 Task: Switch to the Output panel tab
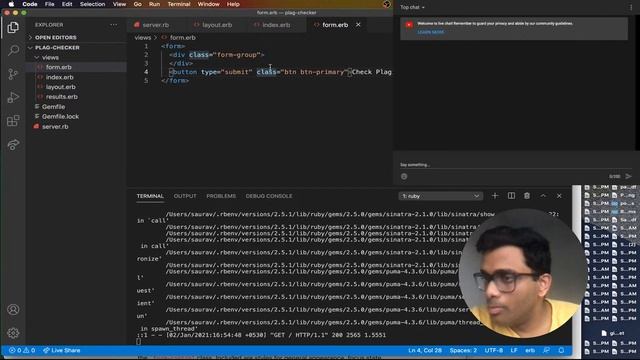tap(185, 196)
